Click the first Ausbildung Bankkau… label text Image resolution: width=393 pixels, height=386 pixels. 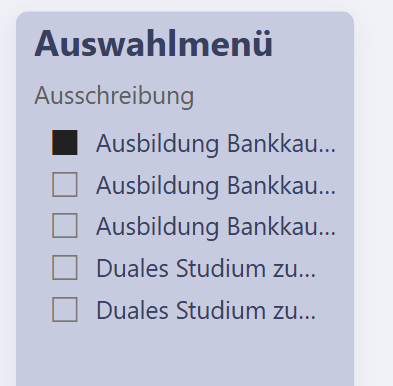click(216, 144)
